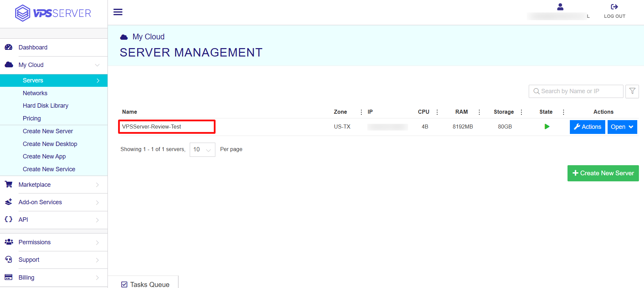
Task: Click the US-TX zone cell
Action: coord(342,127)
